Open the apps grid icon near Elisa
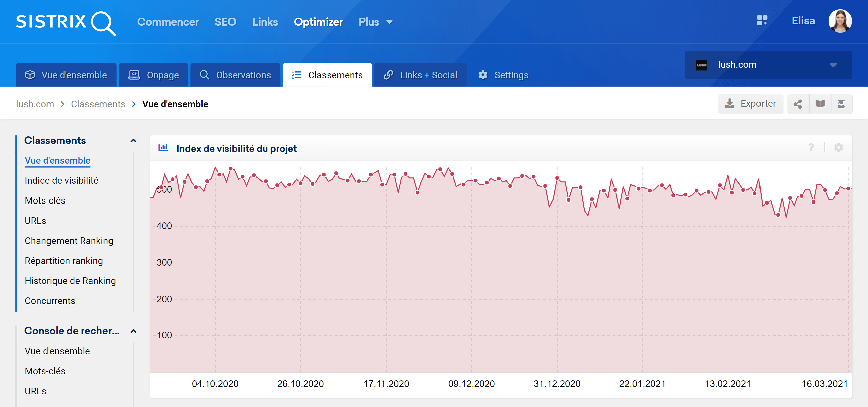This screenshot has width=868, height=407. (762, 21)
